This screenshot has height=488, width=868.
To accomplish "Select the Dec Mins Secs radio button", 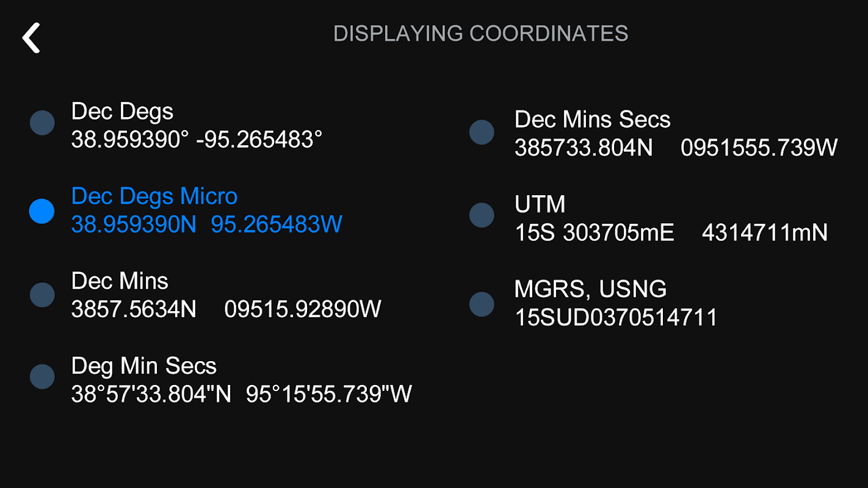I will coord(482,132).
